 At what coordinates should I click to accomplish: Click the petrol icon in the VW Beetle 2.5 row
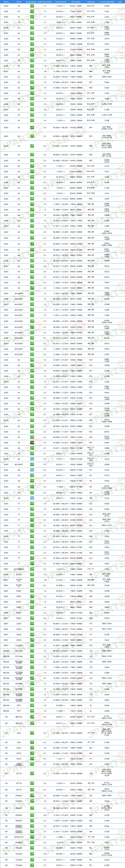tap(32, 723)
